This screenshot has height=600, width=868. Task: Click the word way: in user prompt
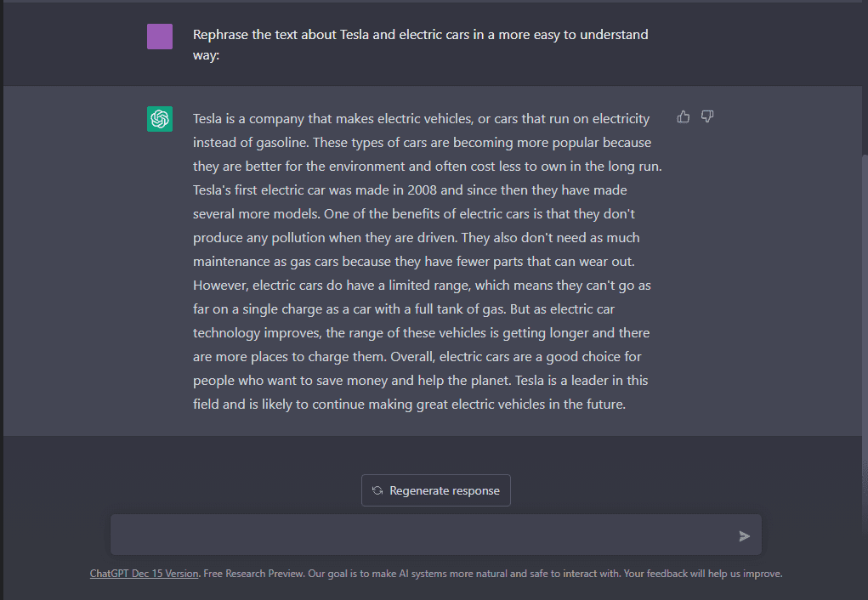point(206,55)
